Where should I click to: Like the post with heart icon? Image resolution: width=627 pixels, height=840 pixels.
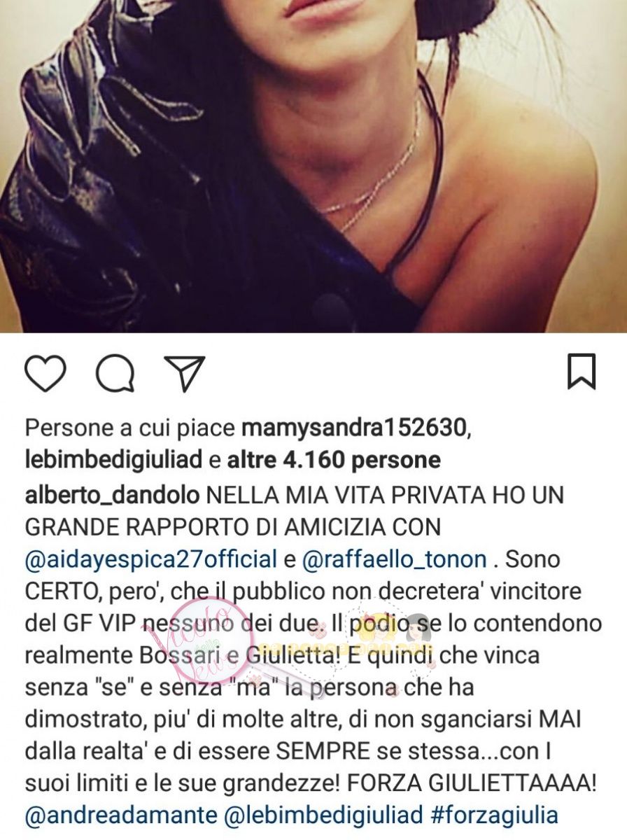(x=45, y=373)
